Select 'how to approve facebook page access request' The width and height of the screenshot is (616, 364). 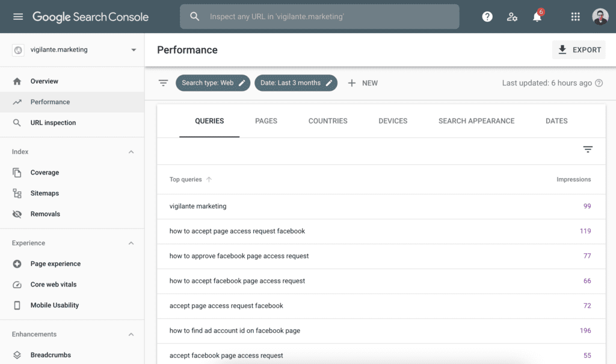coord(381,256)
